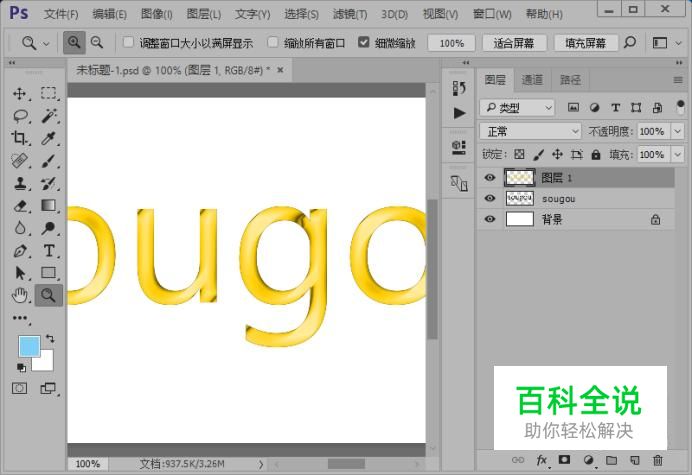Viewport: 692px width, 475px height.
Task: Select the Clone Stamp tool
Action: pyautogui.click(x=19, y=183)
